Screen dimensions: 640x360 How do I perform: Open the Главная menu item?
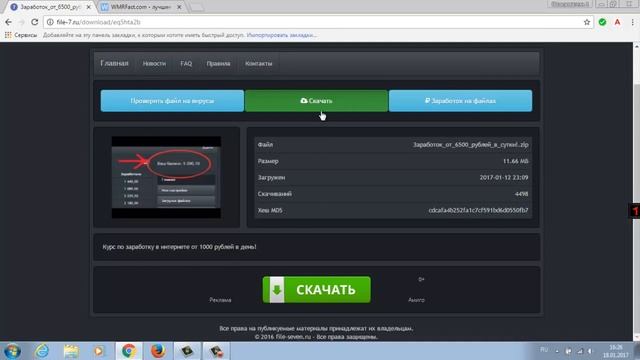pos(114,63)
